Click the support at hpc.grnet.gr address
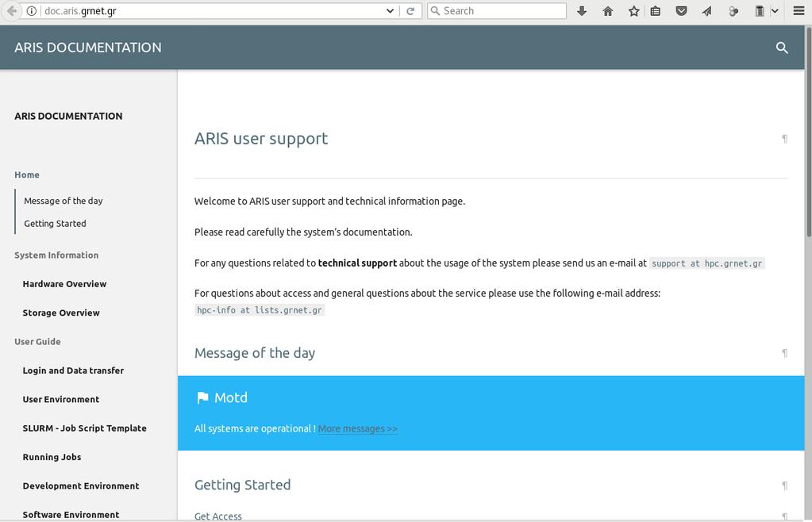 coord(707,263)
